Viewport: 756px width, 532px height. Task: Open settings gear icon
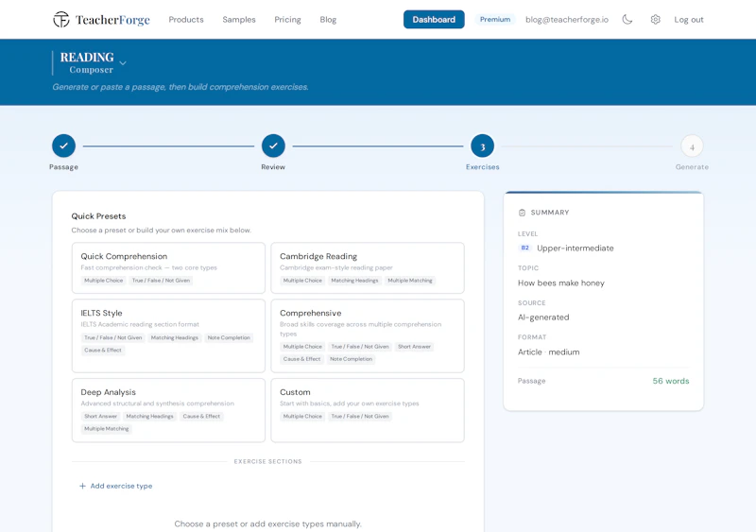click(x=655, y=19)
